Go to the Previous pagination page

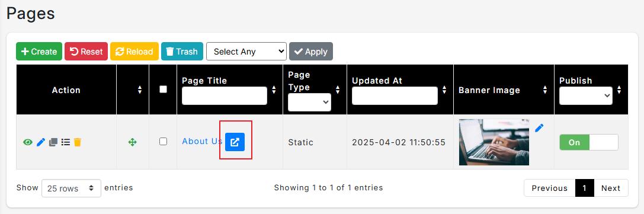[550, 188]
